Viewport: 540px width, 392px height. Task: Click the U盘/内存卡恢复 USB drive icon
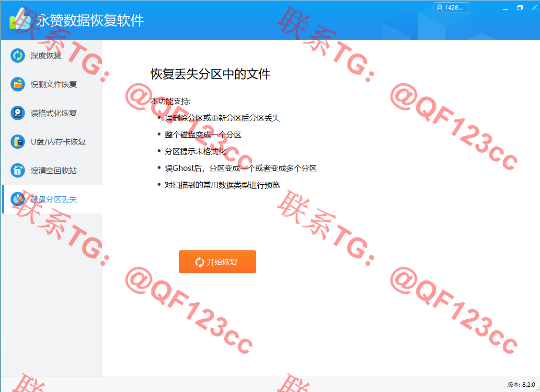tap(18, 142)
